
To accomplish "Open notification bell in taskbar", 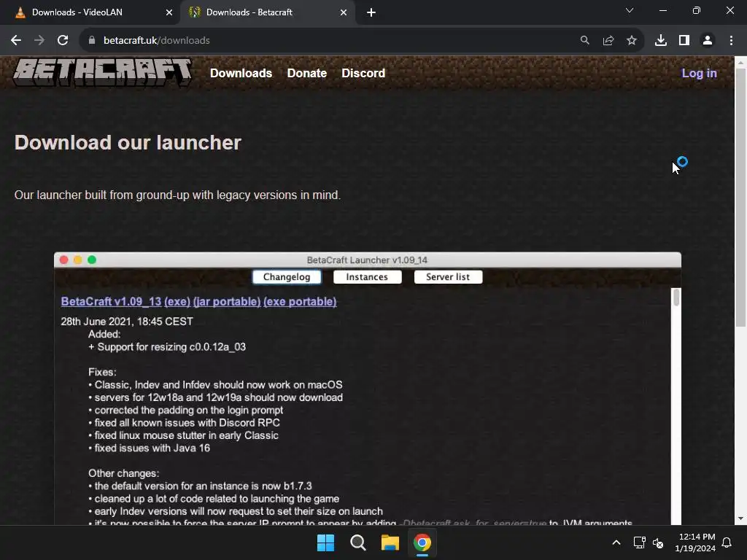I will pos(727,542).
